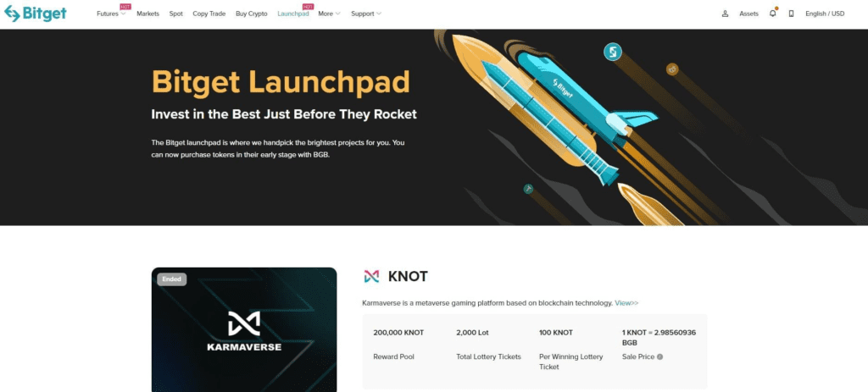The width and height of the screenshot is (868, 392).
Task: Click the orange Bitcoin coin in banner
Action: click(672, 69)
